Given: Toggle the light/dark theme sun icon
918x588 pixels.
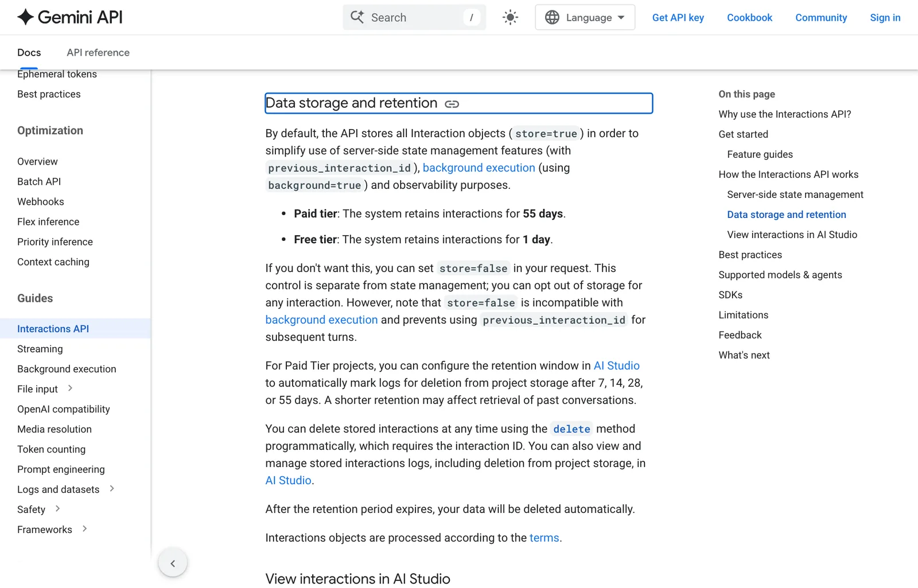Looking at the screenshot, I should pyautogui.click(x=510, y=17).
